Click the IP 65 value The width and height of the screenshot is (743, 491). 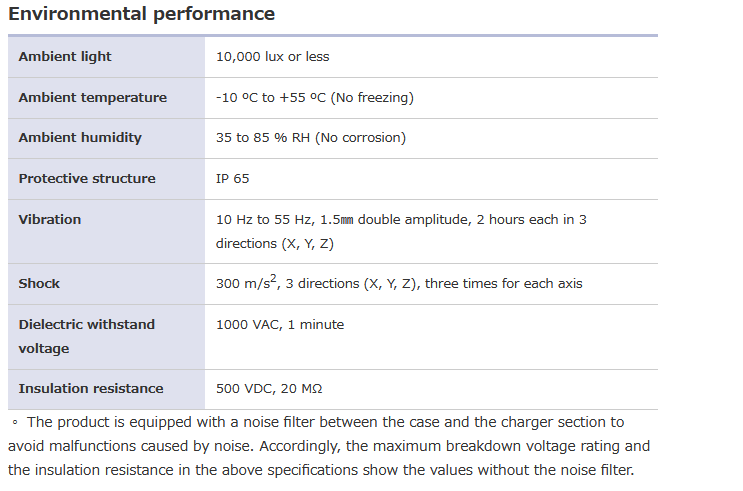(232, 179)
